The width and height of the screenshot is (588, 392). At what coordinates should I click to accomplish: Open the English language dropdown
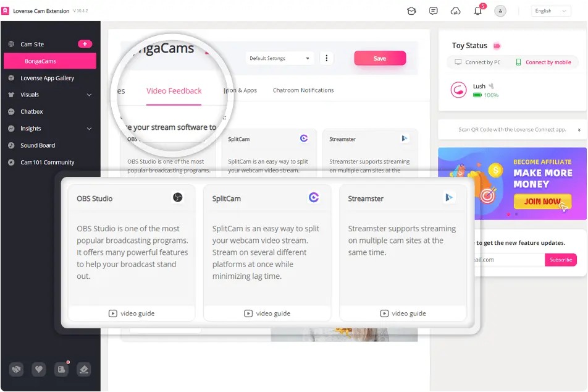point(550,11)
